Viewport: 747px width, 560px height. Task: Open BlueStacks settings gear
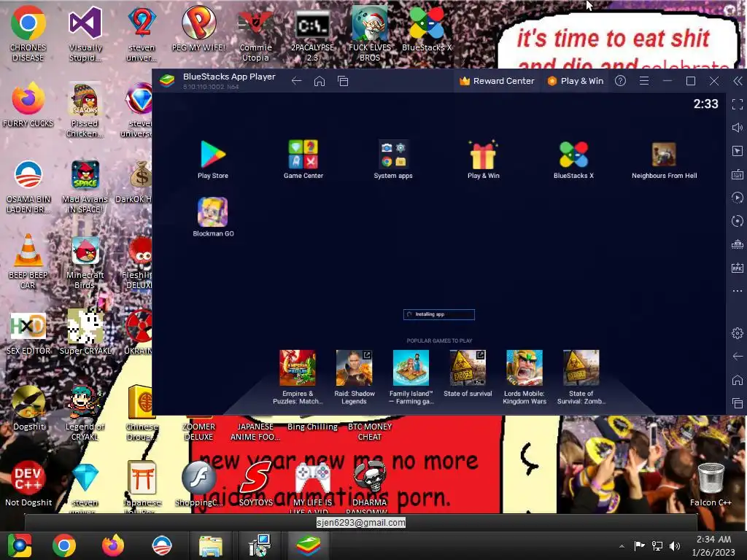(x=738, y=333)
